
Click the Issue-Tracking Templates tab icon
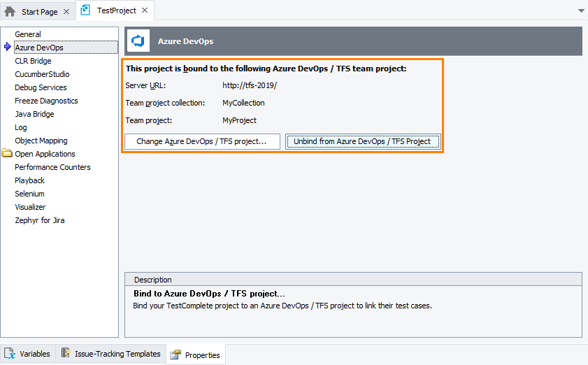click(x=65, y=354)
